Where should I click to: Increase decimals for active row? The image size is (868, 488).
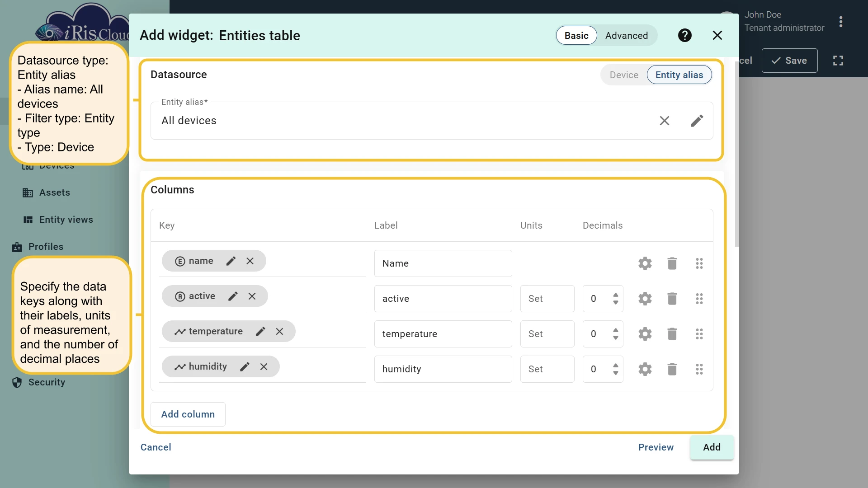tap(616, 295)
